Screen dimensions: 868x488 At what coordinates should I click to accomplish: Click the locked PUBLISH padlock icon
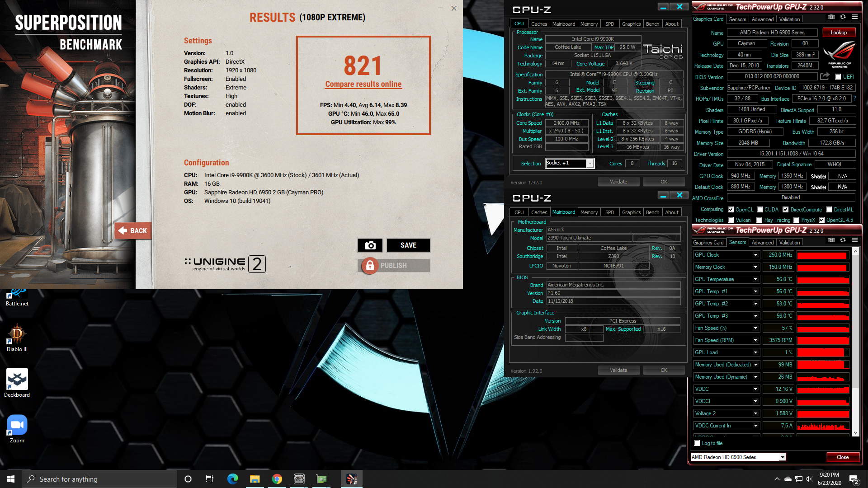point(370,266)
